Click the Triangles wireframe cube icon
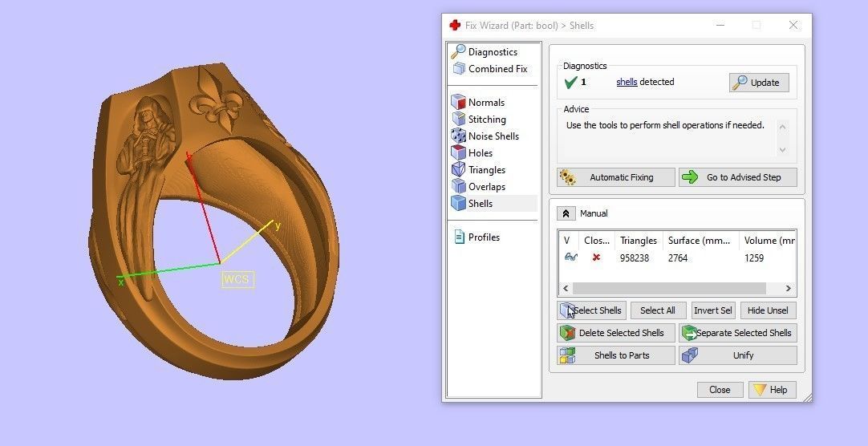 458,170
